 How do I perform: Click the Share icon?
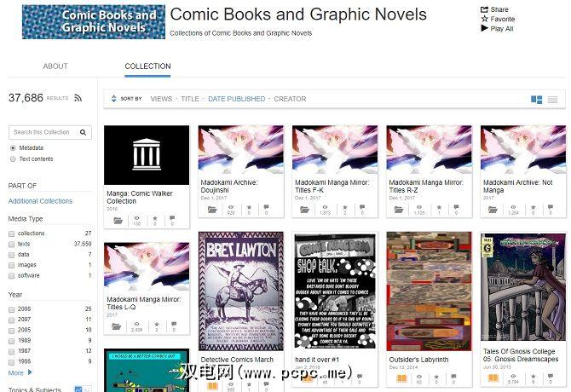(x=484, y=9)
